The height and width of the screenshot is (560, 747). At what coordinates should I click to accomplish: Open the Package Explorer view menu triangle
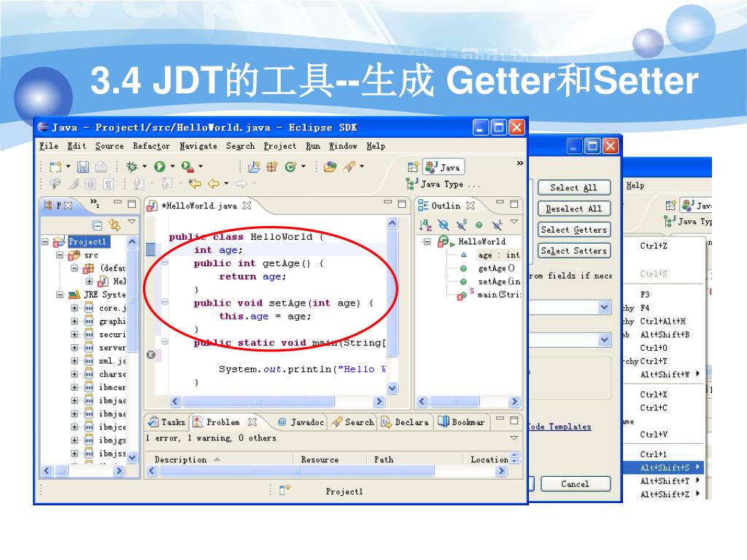pos(132,222)
